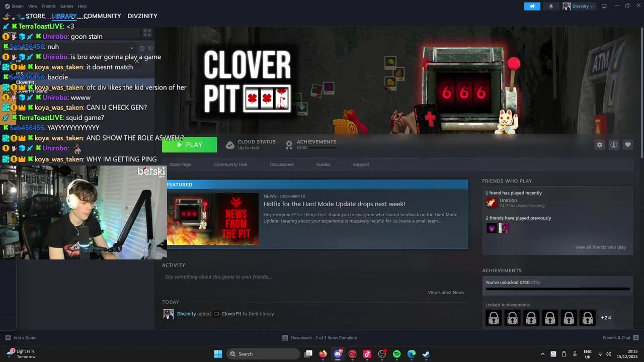This screenshot has height=362, width=644.
Task: Switch to Big Picture mode icon
Action: 604,6
